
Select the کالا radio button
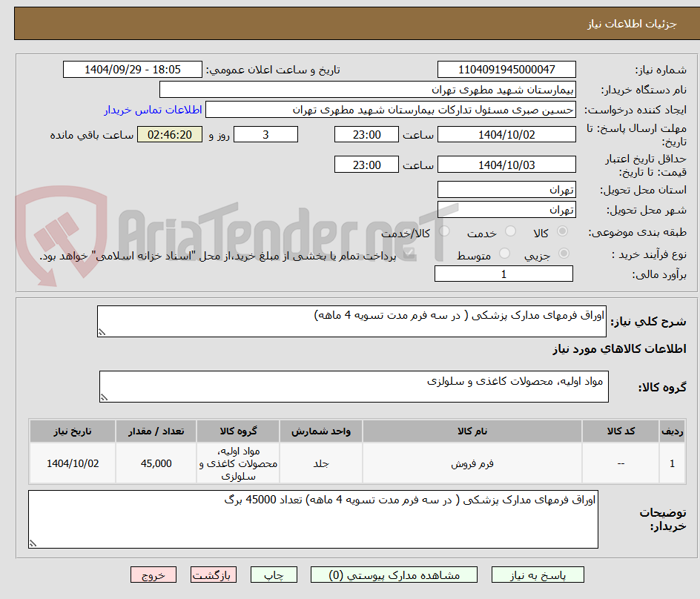click(x=563, y=231)
